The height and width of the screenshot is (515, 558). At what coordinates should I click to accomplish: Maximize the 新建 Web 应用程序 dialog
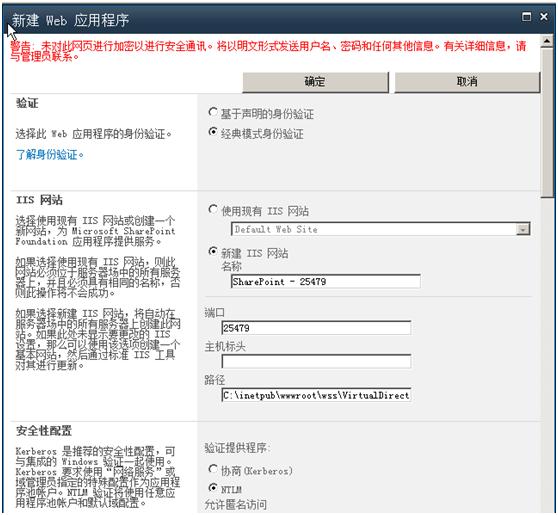[x=526, y=16]
